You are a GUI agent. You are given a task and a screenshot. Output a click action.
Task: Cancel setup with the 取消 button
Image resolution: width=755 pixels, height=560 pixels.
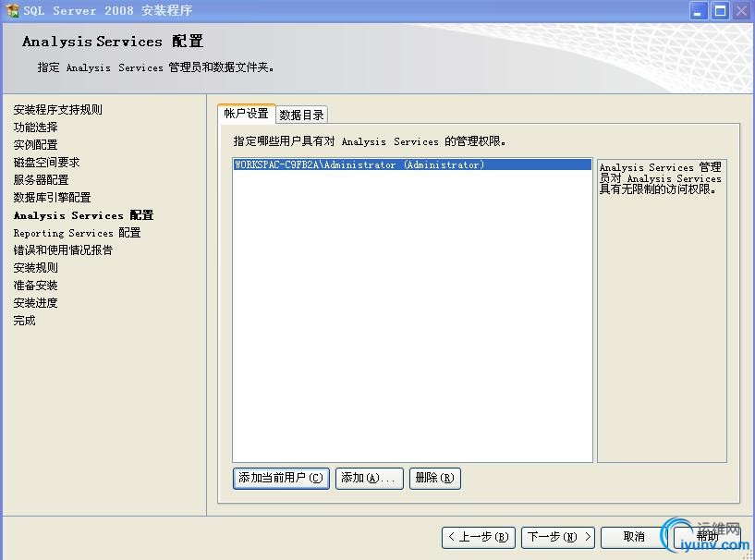tap(634, 538)
